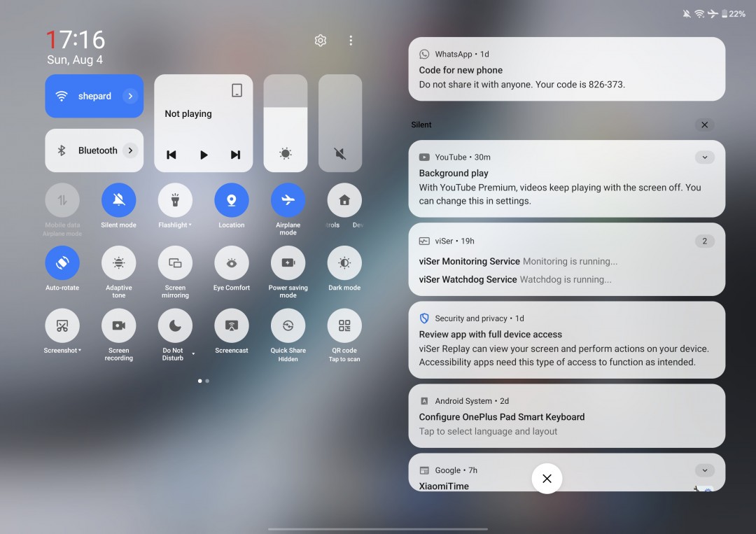Open the three-dot overflow menu
Image resolution: width=756 pixels, height=534 pixels.
(x=351, y=41)
